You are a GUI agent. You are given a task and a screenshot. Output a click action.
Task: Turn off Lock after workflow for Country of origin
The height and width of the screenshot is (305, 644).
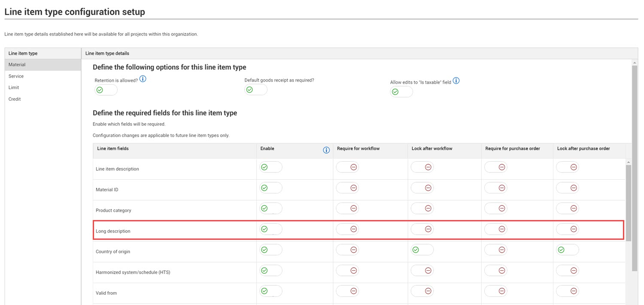[422, 250]
